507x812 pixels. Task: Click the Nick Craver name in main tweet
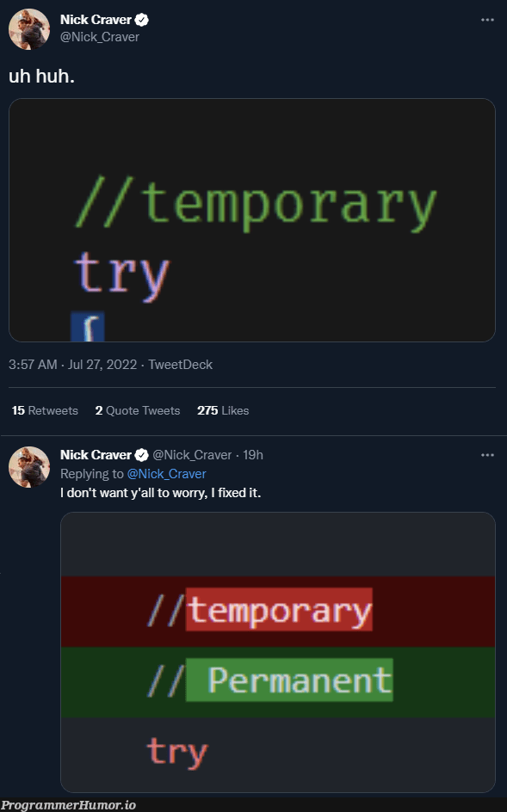[x=96, y=20]
